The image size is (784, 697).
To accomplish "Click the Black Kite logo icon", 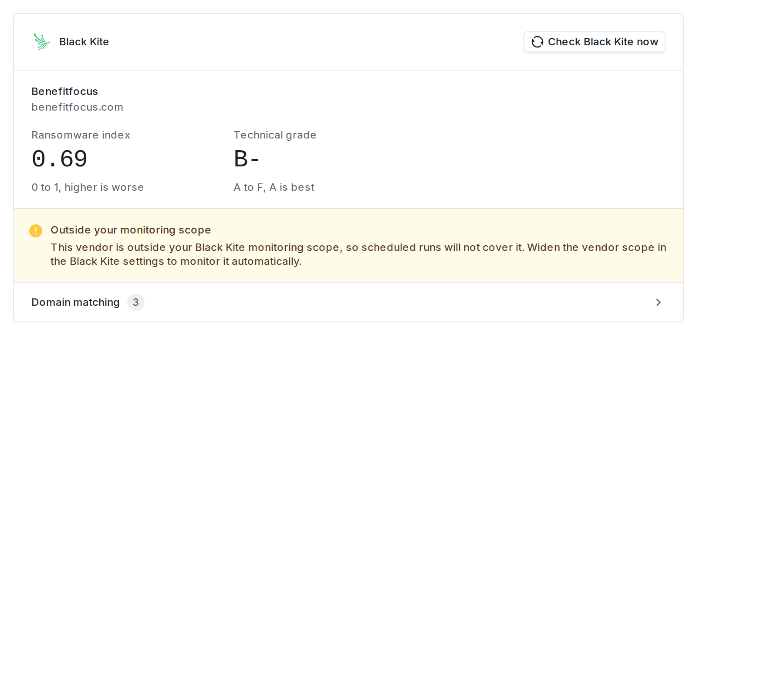I will [x=41, y=42].
